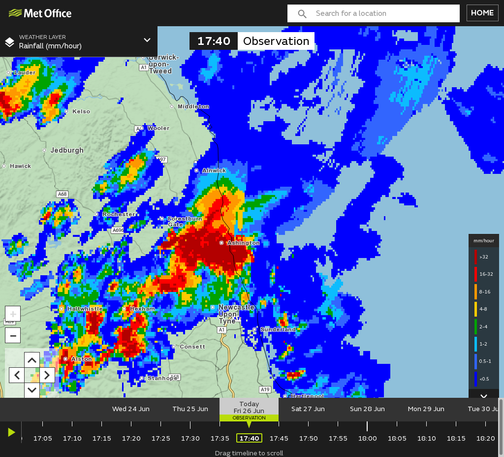The image size is (504, 457).
Task: Click the >32 dark red legend swatch
Action: [x=476, y=257]
